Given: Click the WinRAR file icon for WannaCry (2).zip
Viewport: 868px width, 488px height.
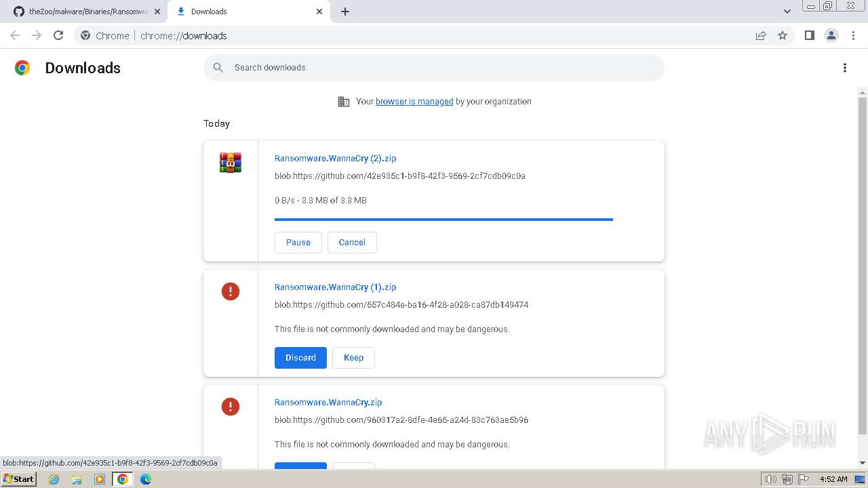Looking at the screenshot, I should click(231, 163).
